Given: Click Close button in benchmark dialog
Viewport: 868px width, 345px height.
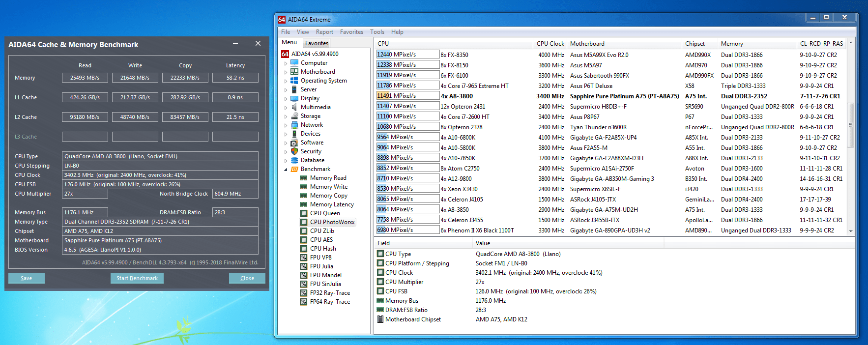Looking at the screenshot, I should coord(247,278).
